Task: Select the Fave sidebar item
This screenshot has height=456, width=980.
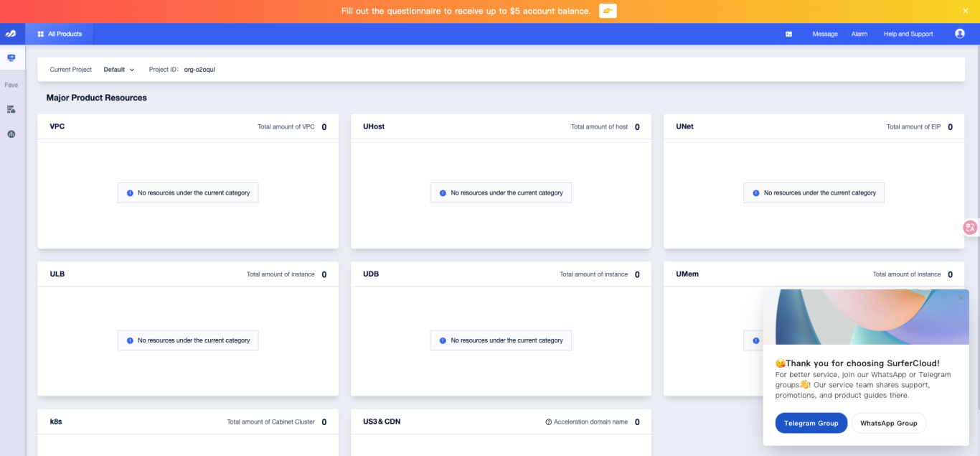Action: click(x=11, y=85)
